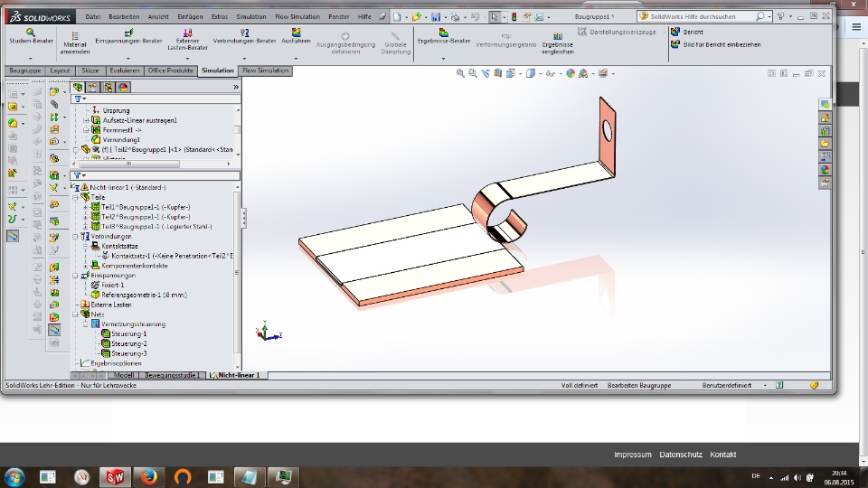Switch to the Office Produkte tab
This screenshot has height=488, width=868.
pos(171,70)
